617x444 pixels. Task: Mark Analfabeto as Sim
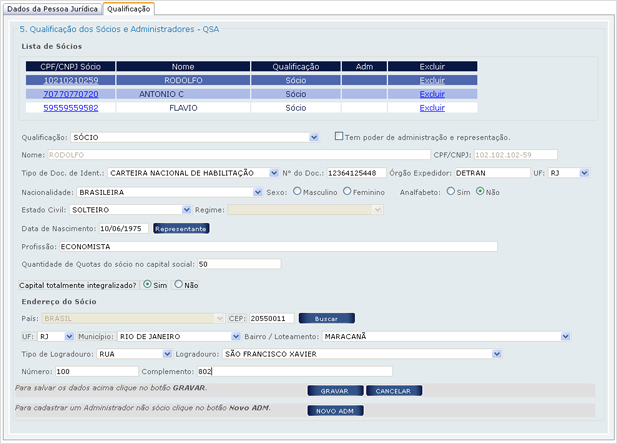[451, 191]
